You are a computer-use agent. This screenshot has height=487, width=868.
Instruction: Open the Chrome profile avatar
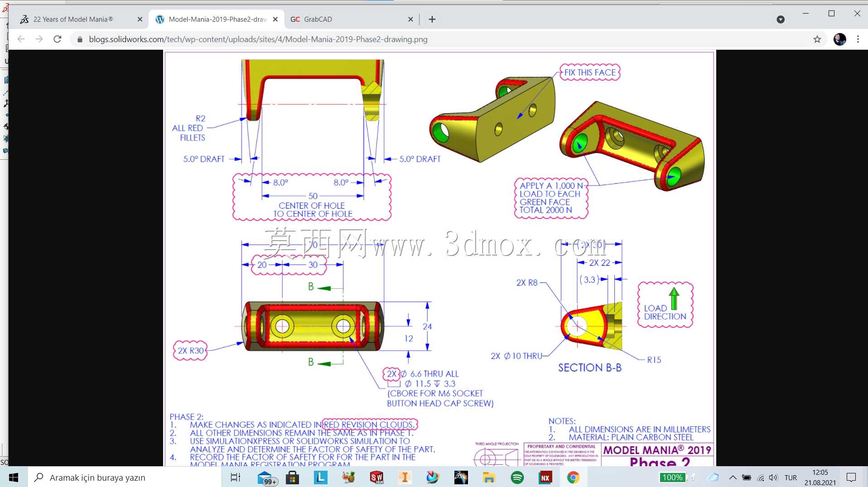839,39
